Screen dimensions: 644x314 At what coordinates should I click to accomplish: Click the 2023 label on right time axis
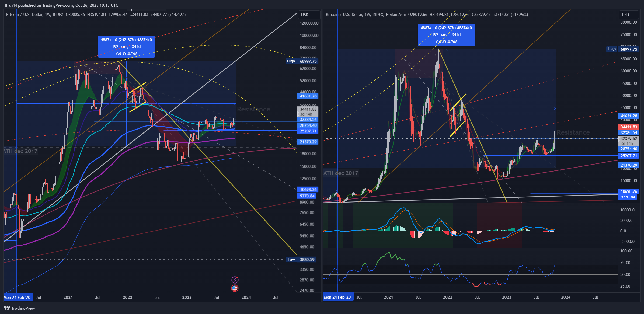507,297
